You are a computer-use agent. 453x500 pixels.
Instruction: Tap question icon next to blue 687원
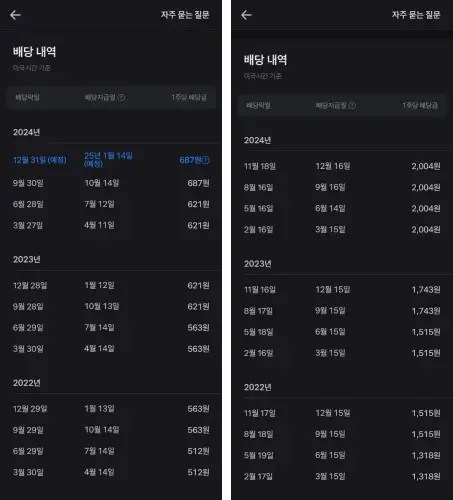point(206,160)
